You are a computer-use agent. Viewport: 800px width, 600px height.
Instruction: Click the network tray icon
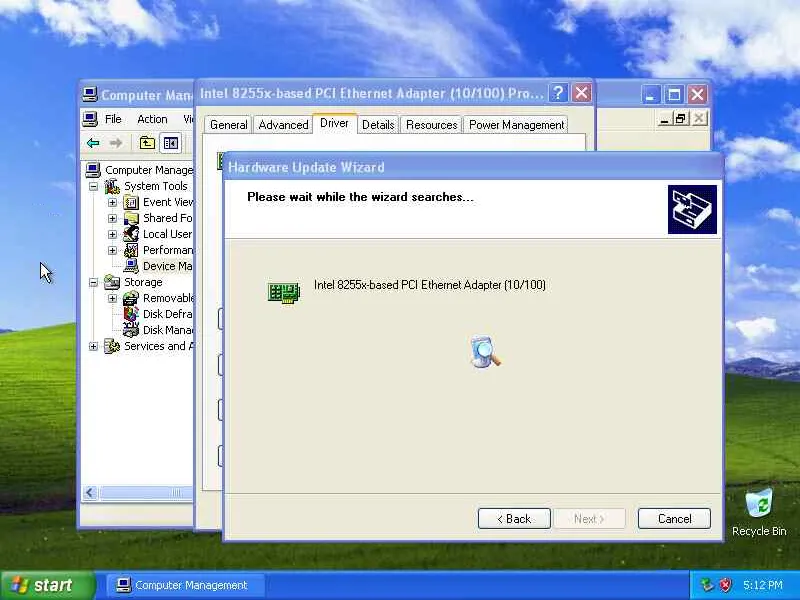707,585
